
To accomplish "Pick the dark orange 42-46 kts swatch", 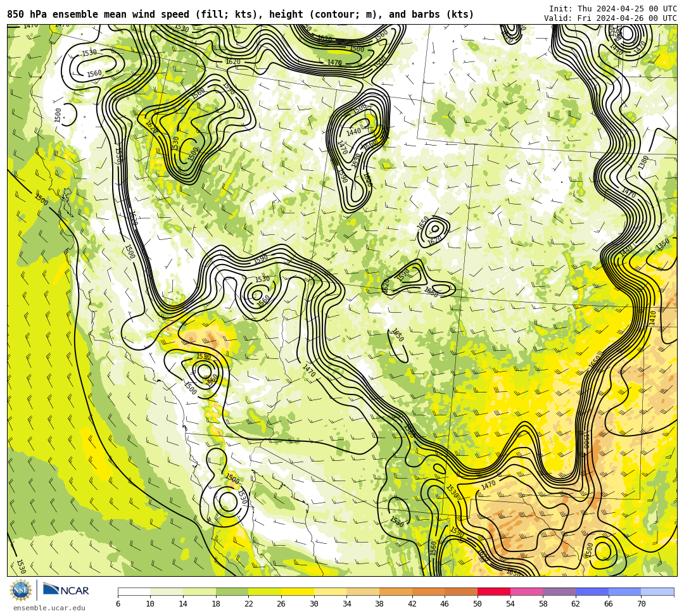I will tap(428, 591).
